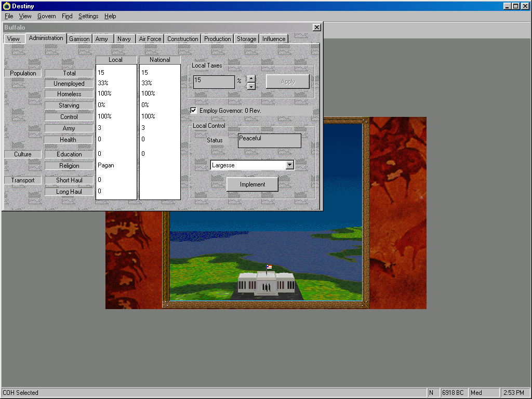Click the Destiny app icon in title bar
This screenshot has width=532, height=399.
6,6
